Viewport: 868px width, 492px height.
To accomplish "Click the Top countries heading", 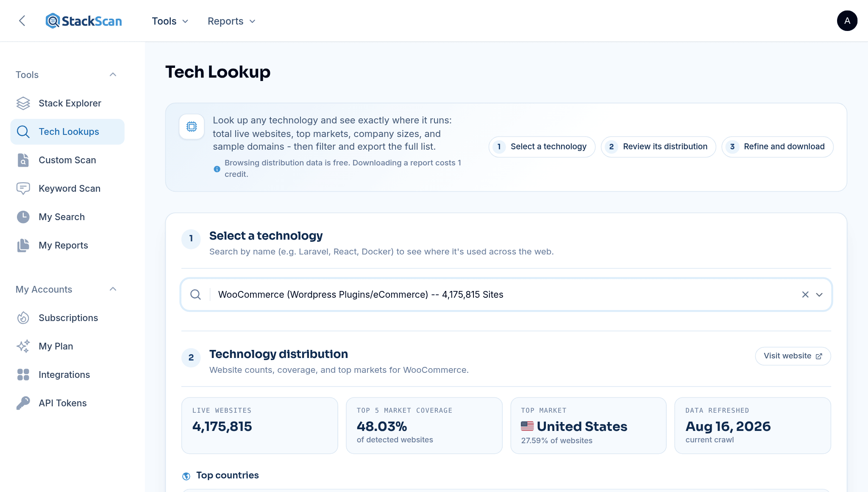I will (227, 475).
